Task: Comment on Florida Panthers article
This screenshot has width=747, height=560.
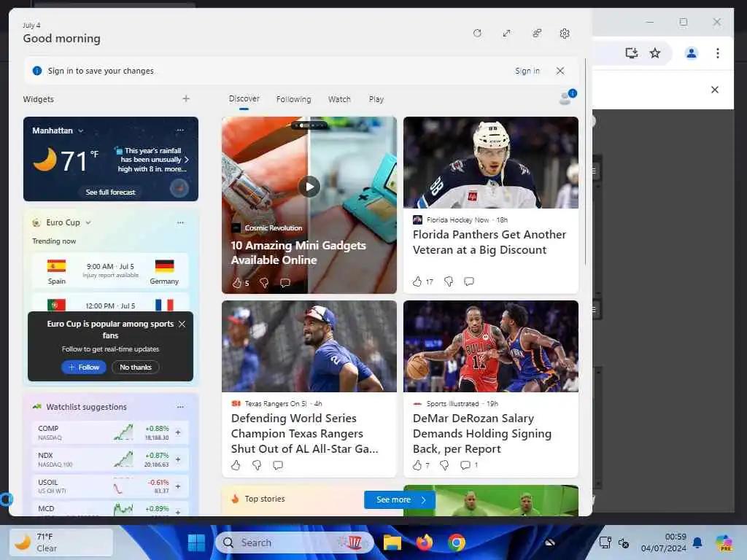Action: [x=469, y=281]
